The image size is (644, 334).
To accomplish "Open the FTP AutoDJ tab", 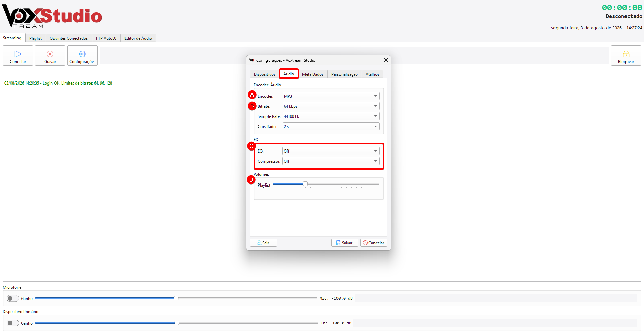I will pos(106,38).
